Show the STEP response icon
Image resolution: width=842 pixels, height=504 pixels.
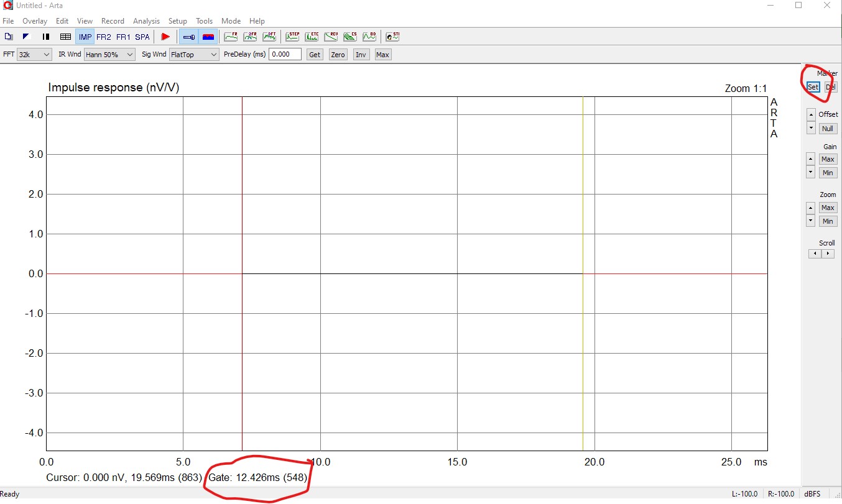coord(292,37)
